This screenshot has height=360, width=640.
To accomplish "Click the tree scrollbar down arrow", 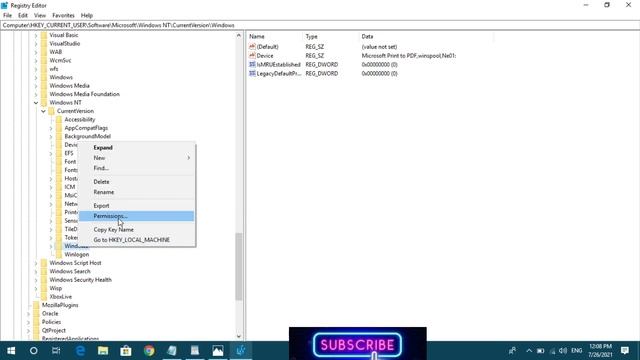I will pyautogui.click(x=239, y=336).
